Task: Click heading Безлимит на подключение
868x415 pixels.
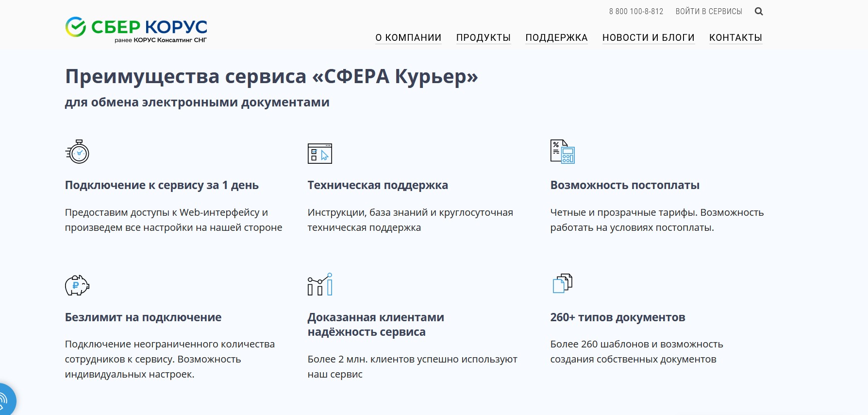Action: (143, 317)
